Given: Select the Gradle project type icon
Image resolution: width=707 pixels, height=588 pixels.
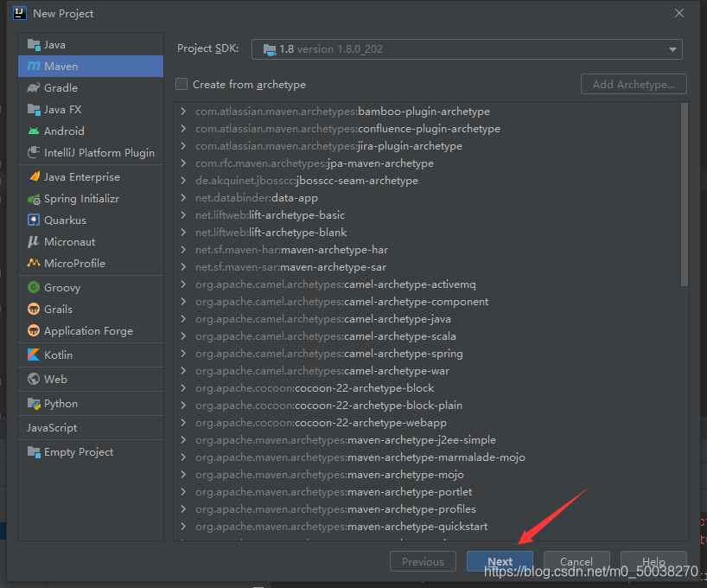Looking at the screenshot, I should [34, 88].
